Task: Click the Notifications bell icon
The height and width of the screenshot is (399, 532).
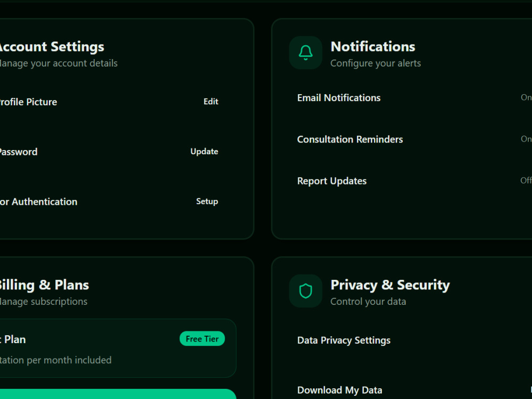Action: [x=305, y=53]
